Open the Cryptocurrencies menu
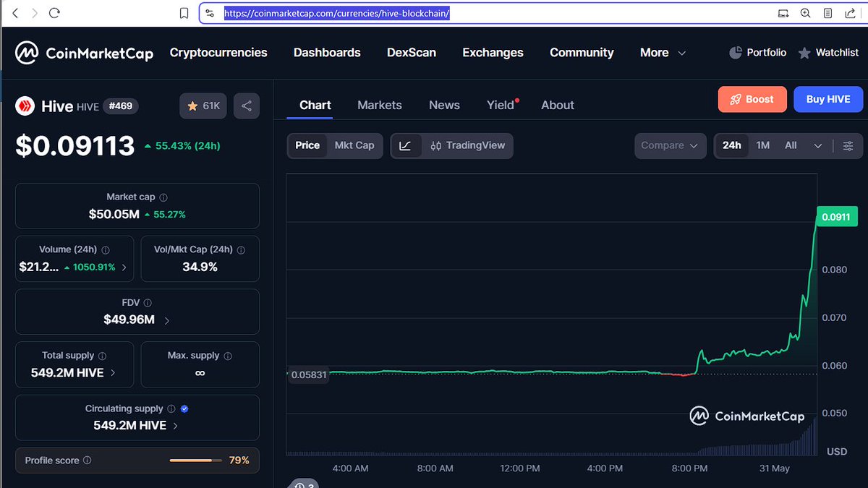 218,52
